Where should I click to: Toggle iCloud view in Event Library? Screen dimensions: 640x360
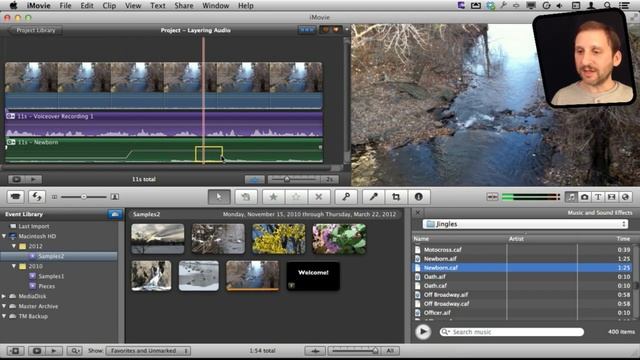115,214
